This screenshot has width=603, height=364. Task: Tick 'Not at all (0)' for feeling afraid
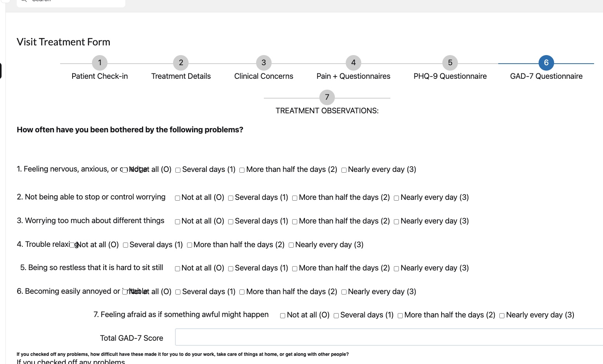283,316
